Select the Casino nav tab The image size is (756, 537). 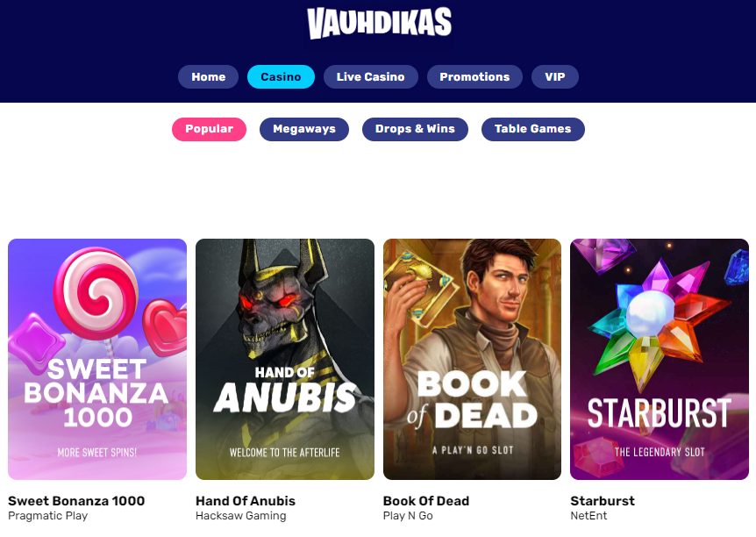pos(282,76)
